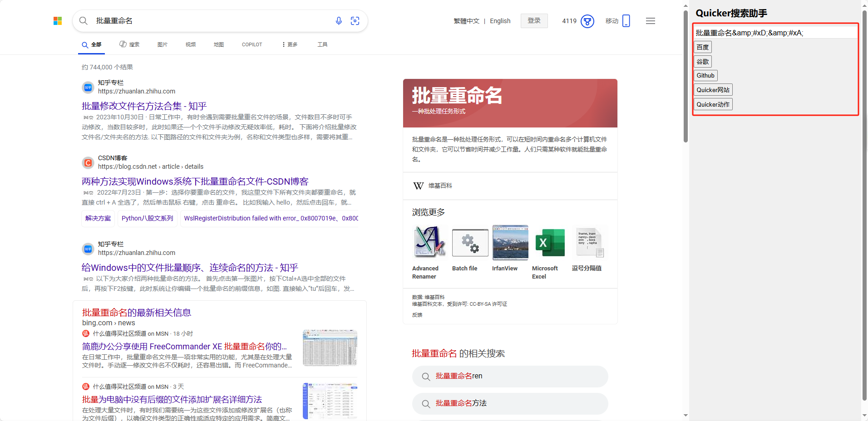The width and height of the screenshot is (868, 421).
Task: Click the Quicker动作 button
Action: pos(713,104)
